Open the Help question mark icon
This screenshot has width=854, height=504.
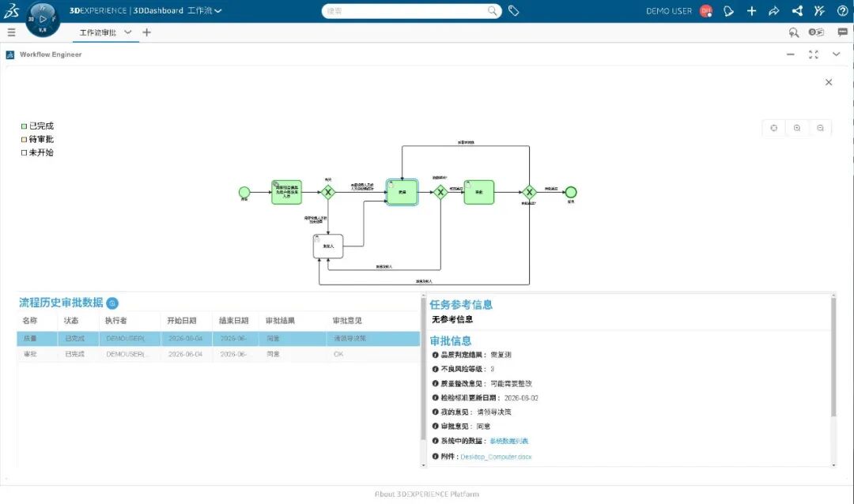(842, 11)
